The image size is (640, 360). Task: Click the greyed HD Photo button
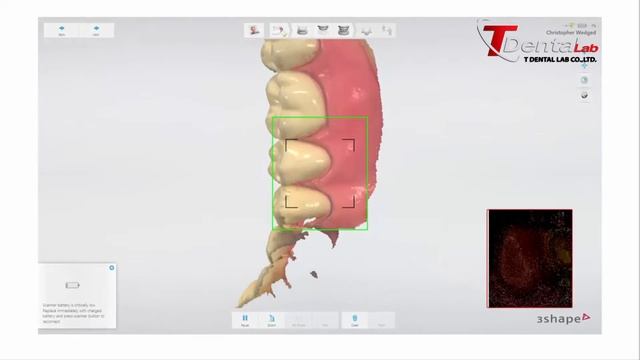click(x=299, y=320)
